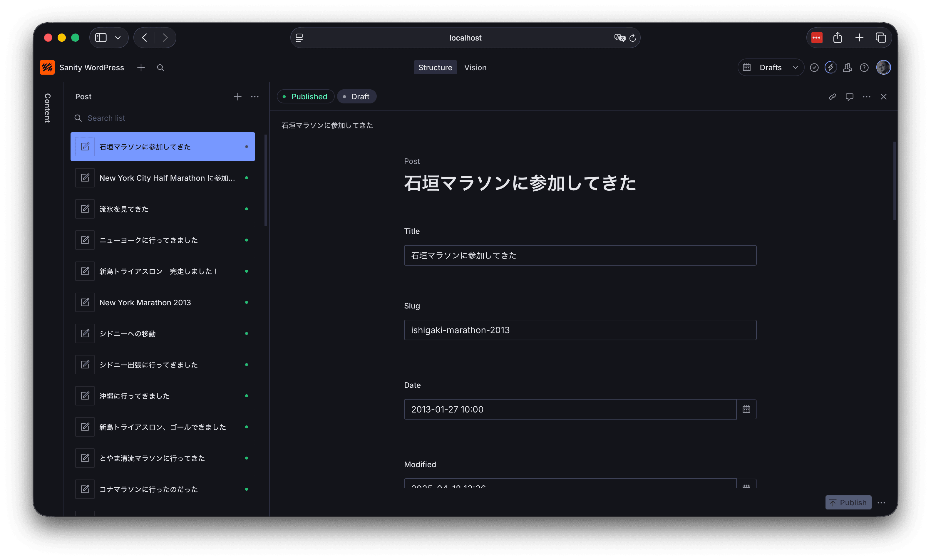931x560 pixels.
Task: Select the Structure tab
Action: (x=435, y=68)
